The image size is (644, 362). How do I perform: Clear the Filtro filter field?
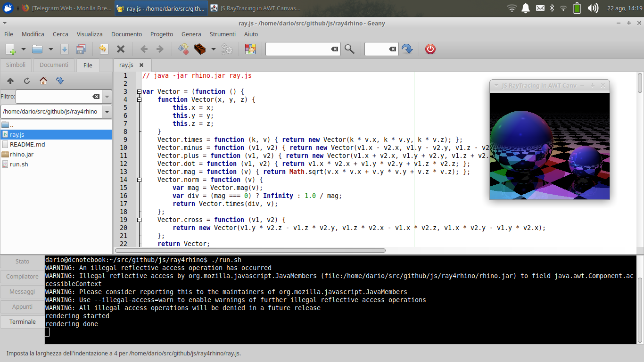(96, 97)
